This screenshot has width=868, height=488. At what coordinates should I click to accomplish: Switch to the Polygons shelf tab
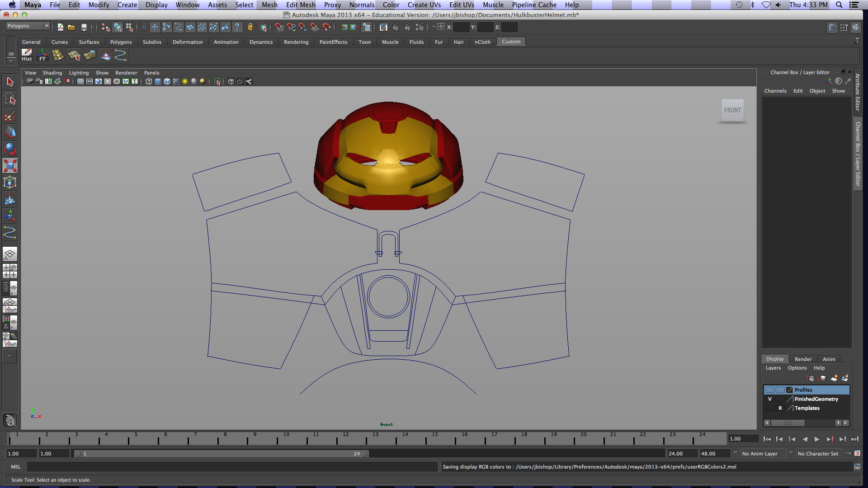(121, 42)
